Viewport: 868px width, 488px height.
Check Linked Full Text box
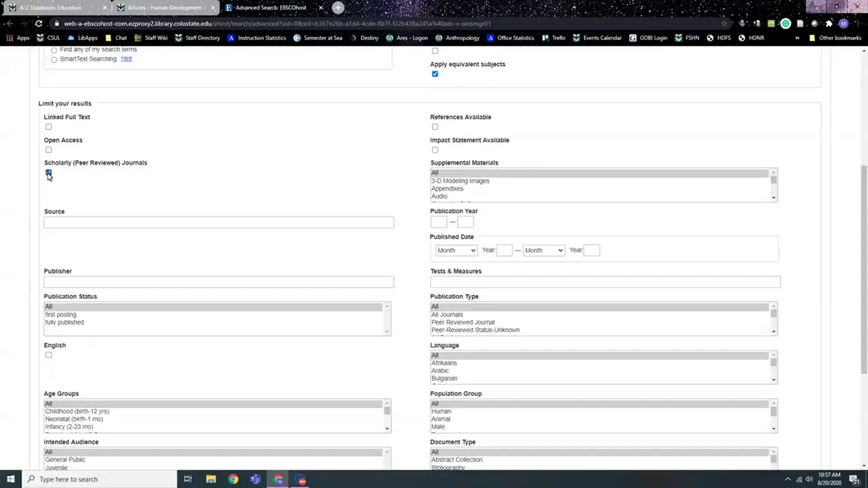pyautogui.click(x=48, y=127)
